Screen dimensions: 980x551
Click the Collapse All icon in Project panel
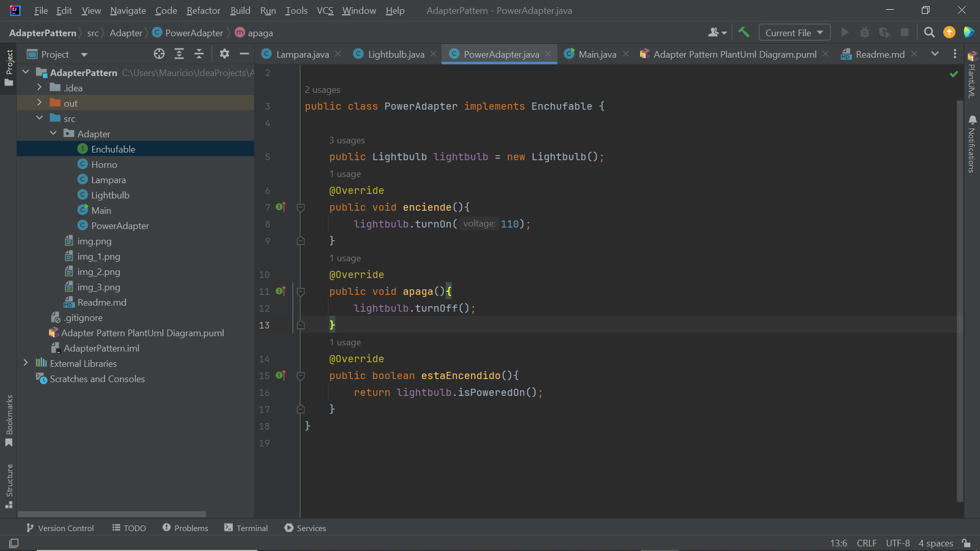pyautogui.click(x=199, y=54)
